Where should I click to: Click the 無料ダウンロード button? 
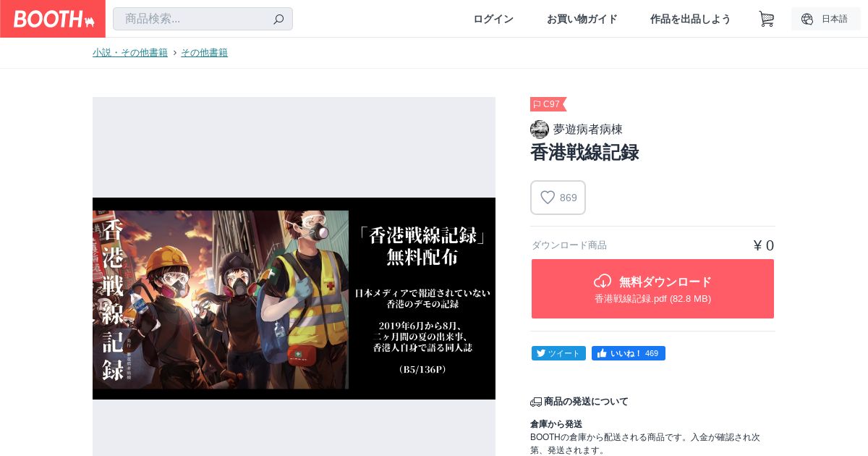point(652,289)
